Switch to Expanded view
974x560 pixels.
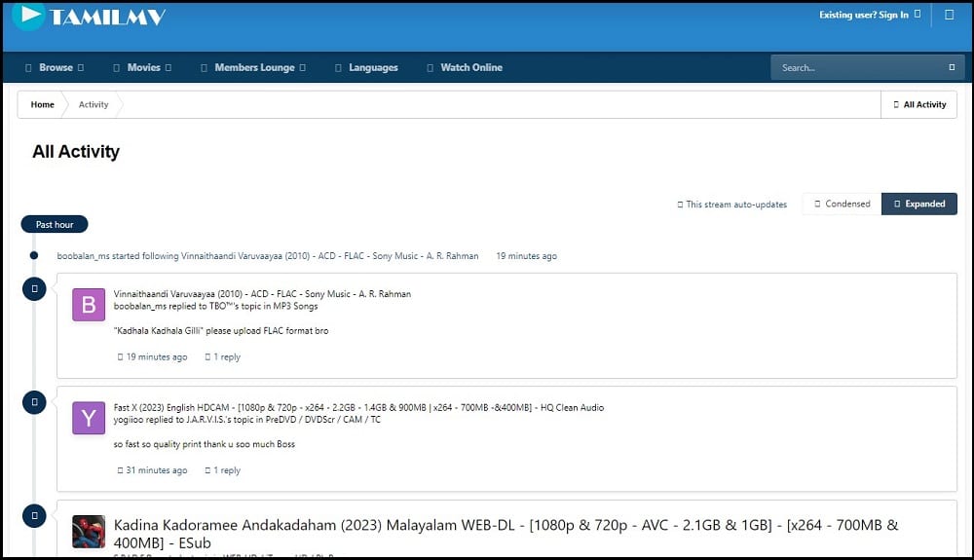click(919, 204)
